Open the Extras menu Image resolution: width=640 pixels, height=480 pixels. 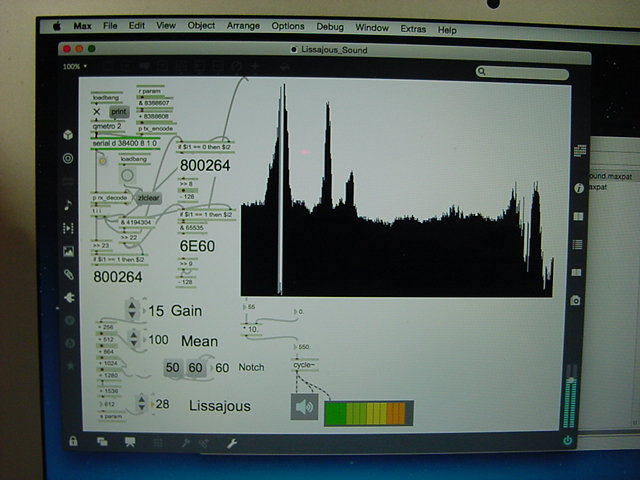point(413,29)
